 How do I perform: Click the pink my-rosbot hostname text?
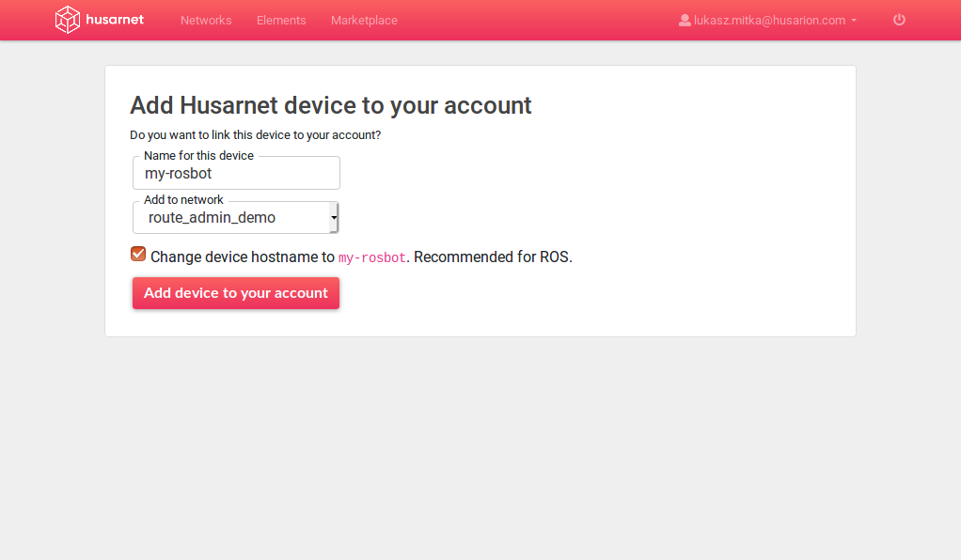[372, 257]
